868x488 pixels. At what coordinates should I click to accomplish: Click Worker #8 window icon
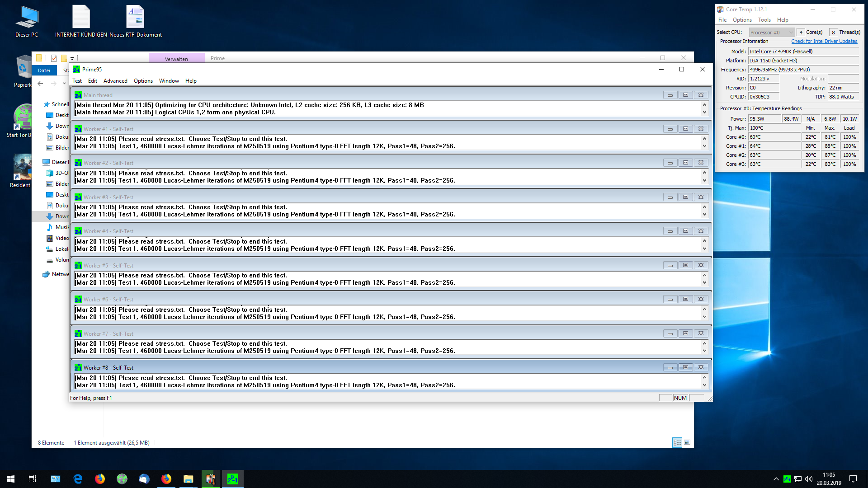78,368
